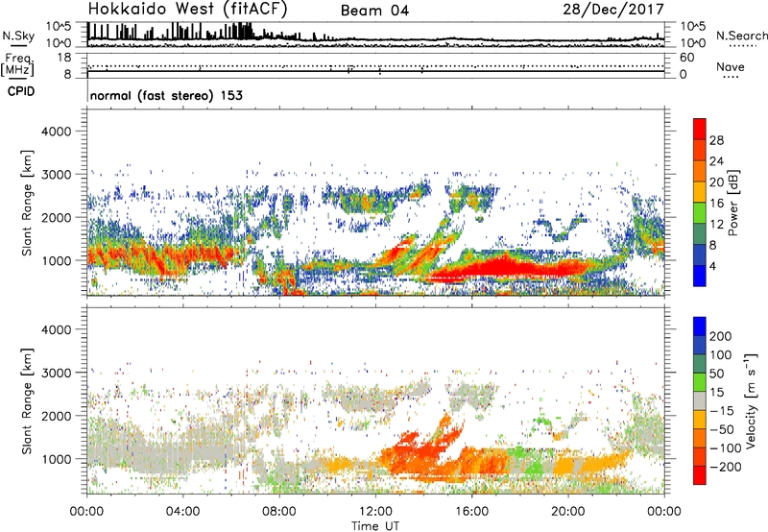
Task: Select the 24 label on power colorbar
Action: [716, 161]
